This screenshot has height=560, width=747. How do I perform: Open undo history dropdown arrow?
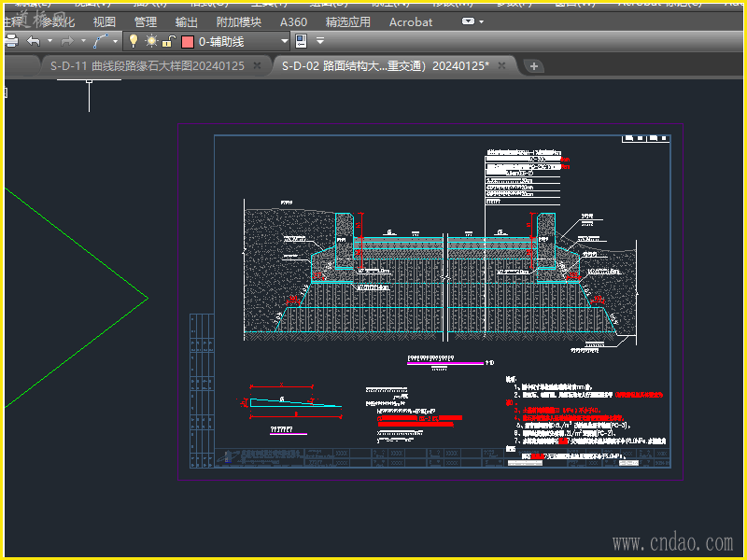point(48,41)
